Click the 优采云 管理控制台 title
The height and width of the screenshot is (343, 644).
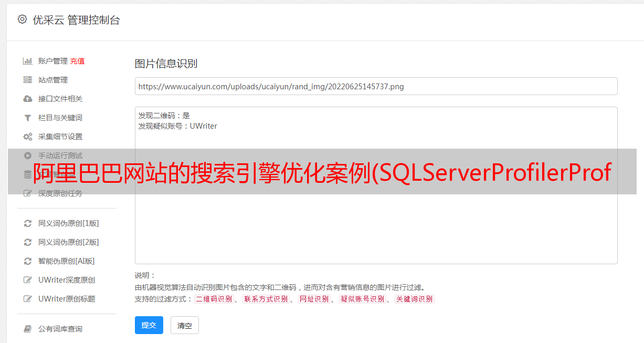pos(76,20)
